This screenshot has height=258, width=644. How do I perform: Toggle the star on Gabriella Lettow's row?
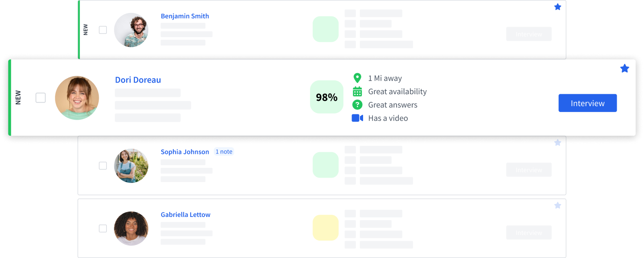click(x=557, y=205)
